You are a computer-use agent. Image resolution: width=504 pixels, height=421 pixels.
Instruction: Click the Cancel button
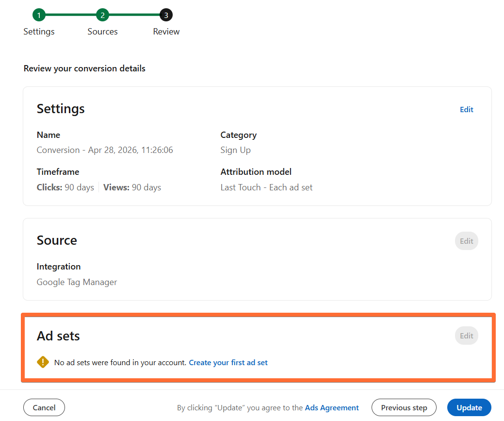[44, 407]
